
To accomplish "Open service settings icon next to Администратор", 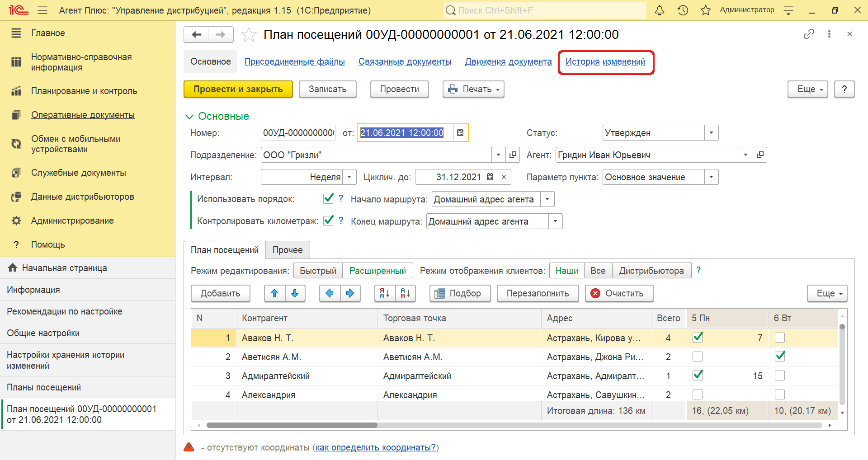I will (788, 10).
